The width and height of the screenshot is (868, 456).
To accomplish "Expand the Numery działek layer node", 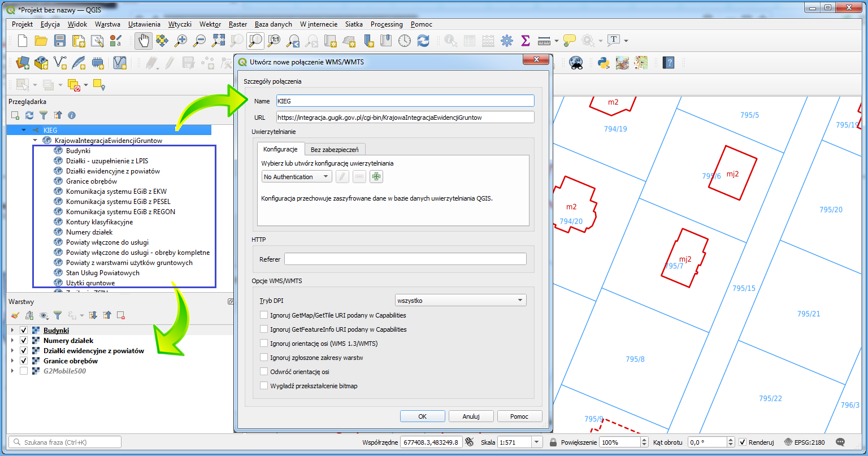I will pos(12,341).
